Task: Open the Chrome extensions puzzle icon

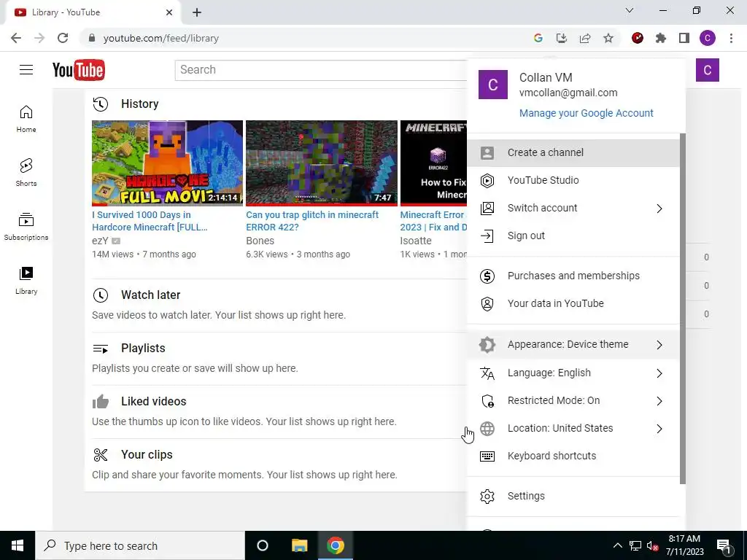Action: (x=661, y=38)
